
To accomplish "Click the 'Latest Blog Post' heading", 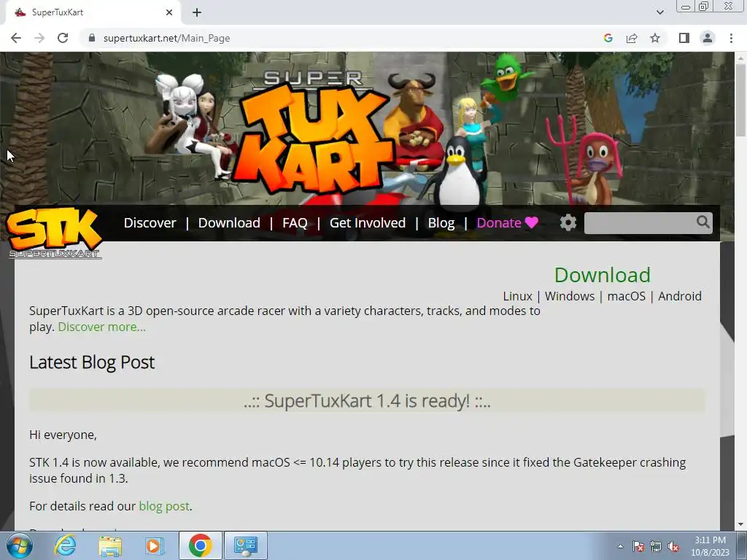I will 92,362.
